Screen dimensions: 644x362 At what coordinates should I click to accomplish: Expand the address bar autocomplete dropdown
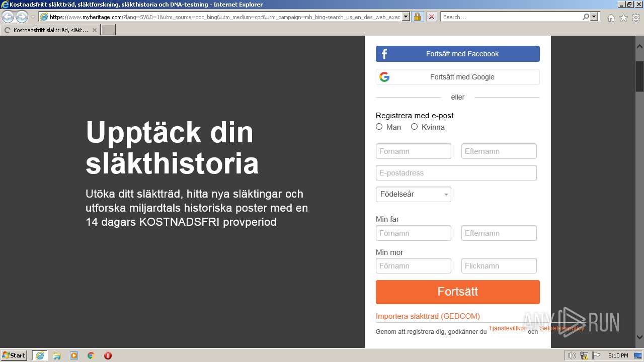[406, 17]
